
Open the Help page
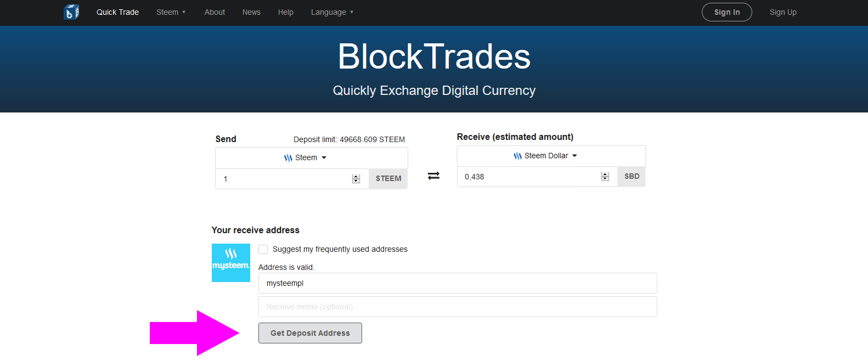click(285, 12)
